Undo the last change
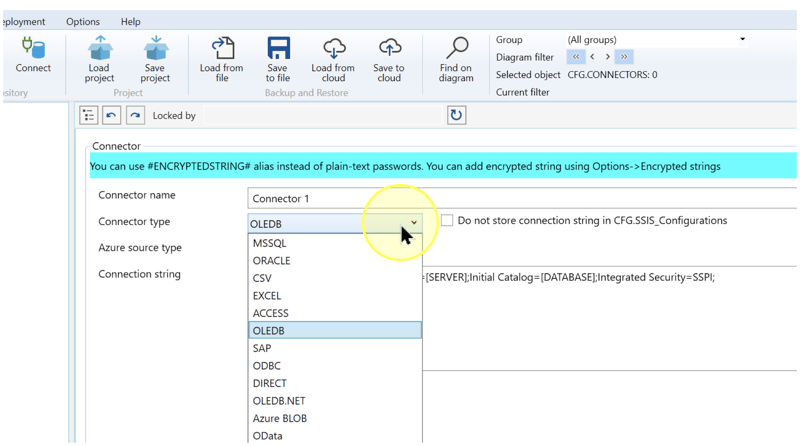 pos(111,115)
